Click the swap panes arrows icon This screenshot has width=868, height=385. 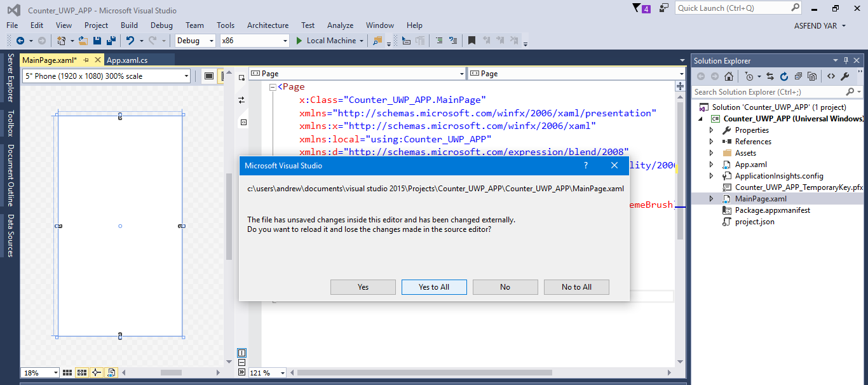(x=241, y=100)
